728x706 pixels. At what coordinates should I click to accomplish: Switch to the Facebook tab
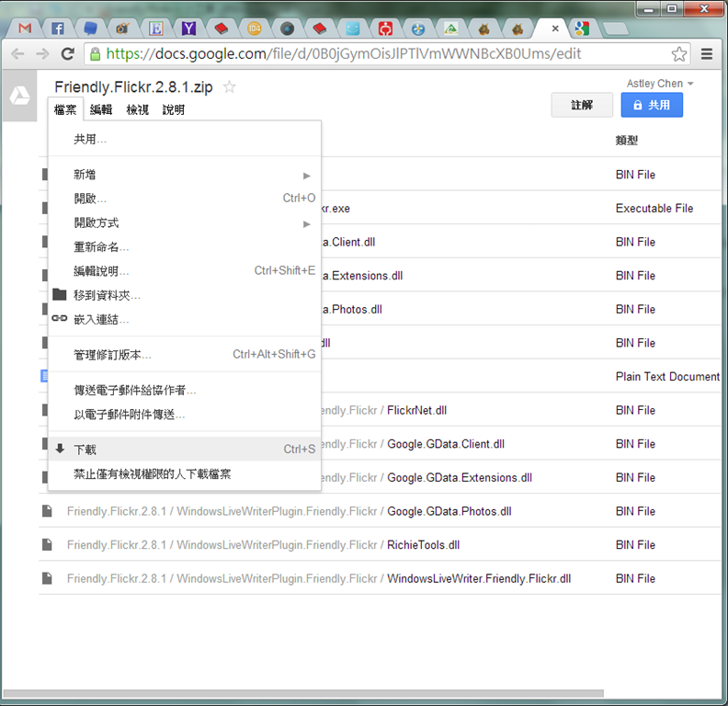[58, 28]
